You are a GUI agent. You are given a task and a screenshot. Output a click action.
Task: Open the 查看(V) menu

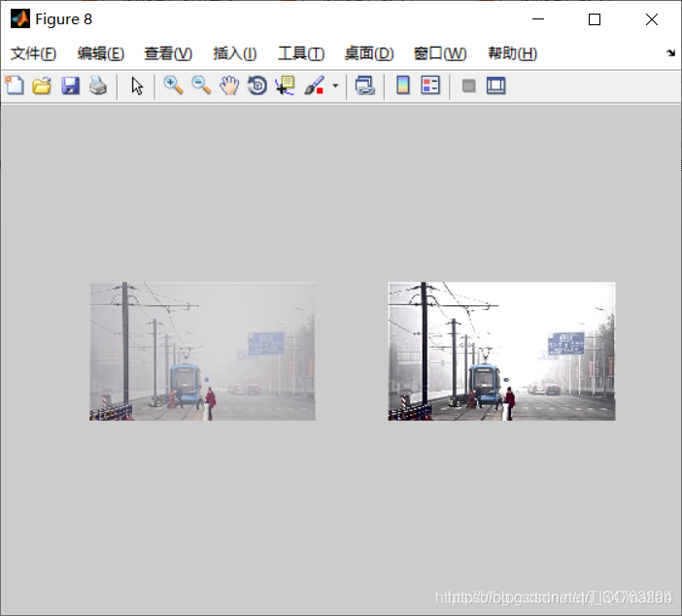click(x=168, y=53)
